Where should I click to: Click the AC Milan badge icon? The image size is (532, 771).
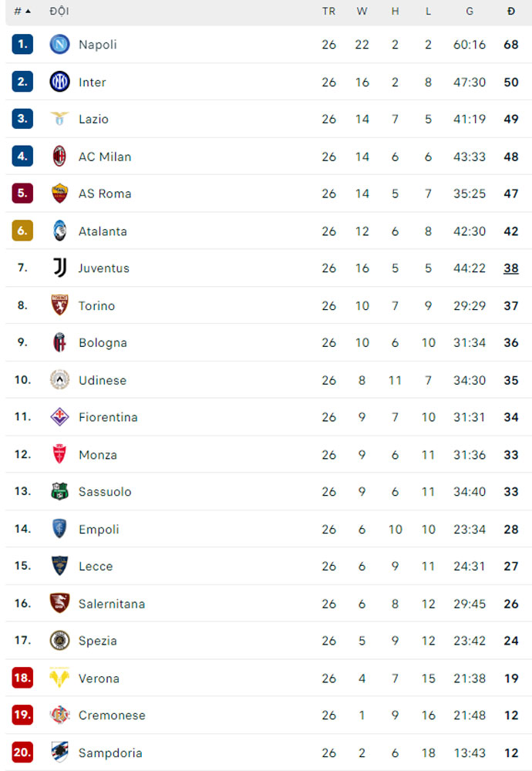pos(59,157)
